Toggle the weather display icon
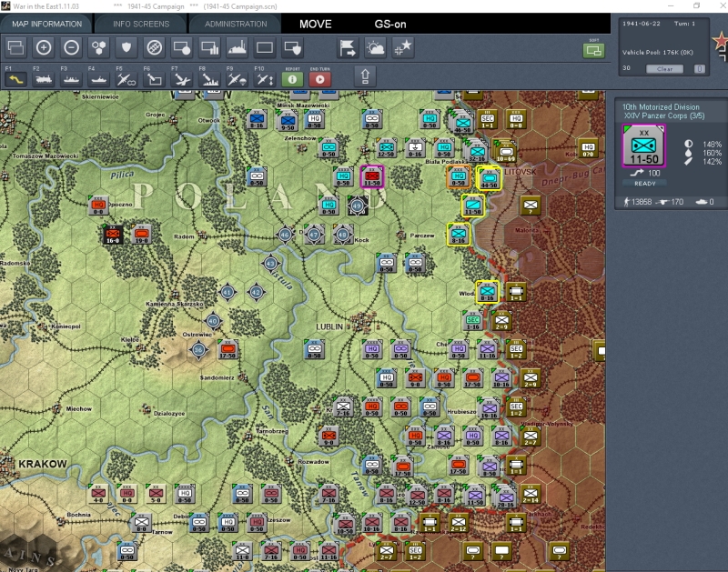The height and width of the screenshot is (572, 728). pyautogui.click(x=375, y=47)
